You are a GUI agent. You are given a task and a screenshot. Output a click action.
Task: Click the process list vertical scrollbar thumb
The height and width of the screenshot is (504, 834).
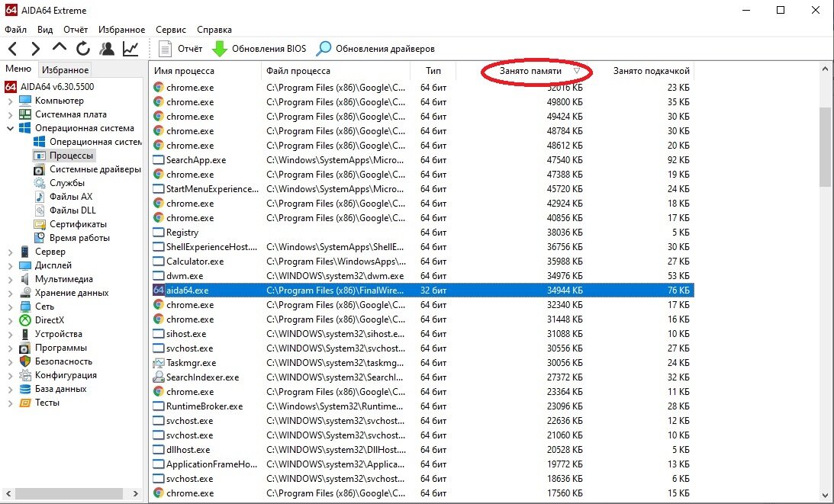[825, 146]
